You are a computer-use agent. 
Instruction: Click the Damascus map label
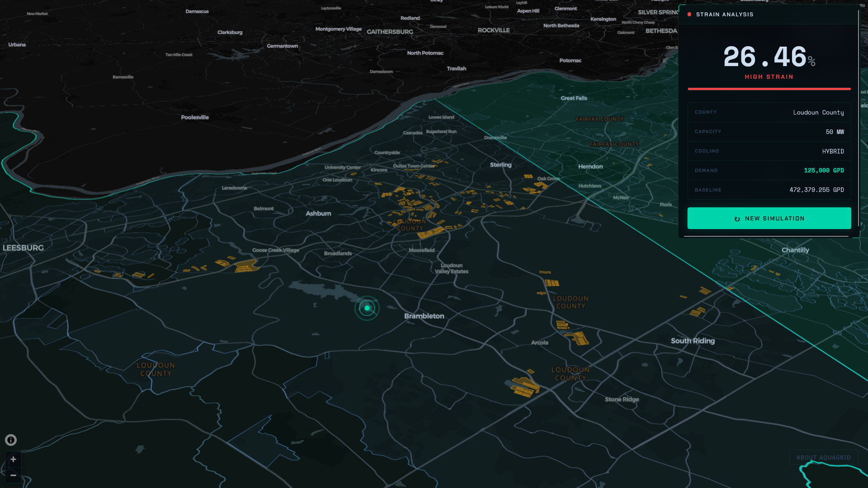(197, 11)
